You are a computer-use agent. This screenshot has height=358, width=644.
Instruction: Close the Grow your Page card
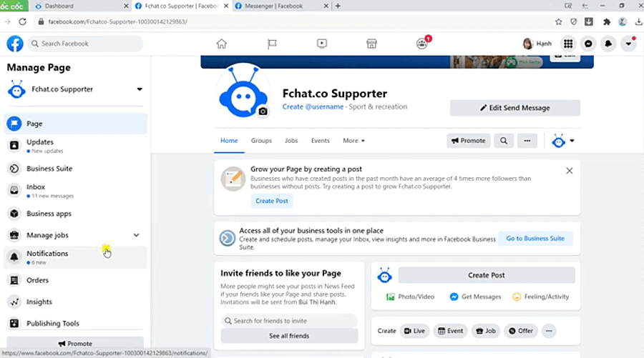[x=570, y=171]
